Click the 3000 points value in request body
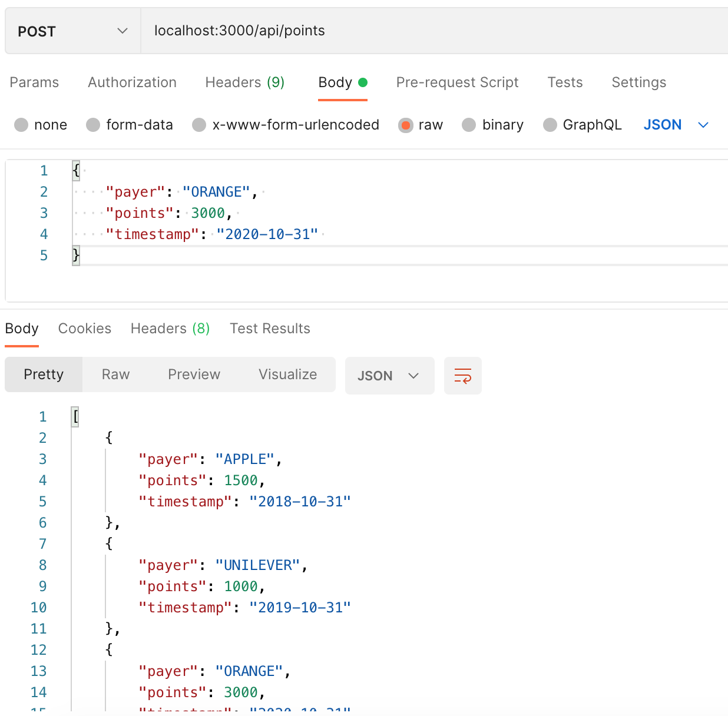Screen dimensions: 728x716 point(208,213)
